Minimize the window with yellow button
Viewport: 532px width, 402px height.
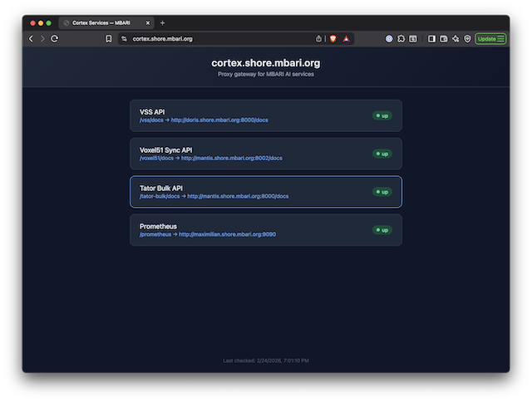[x=41, y=23]
